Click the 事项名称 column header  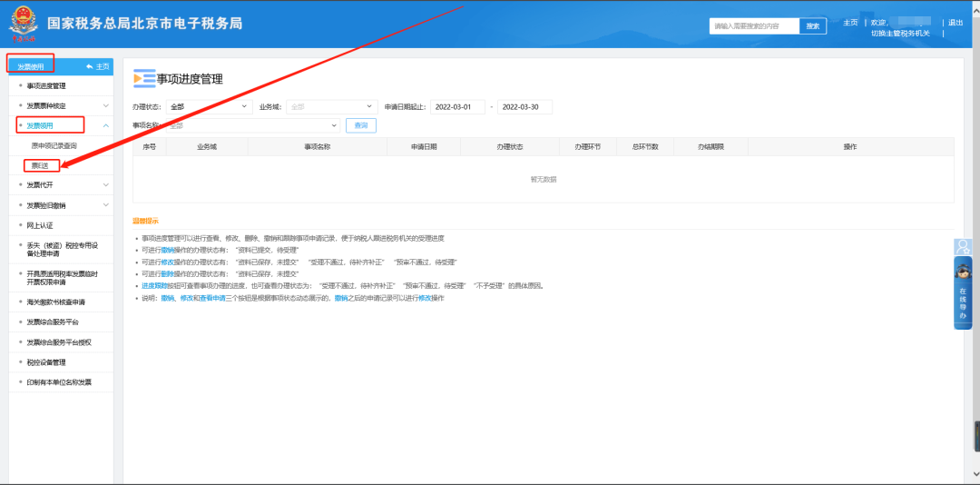[317, 146]
